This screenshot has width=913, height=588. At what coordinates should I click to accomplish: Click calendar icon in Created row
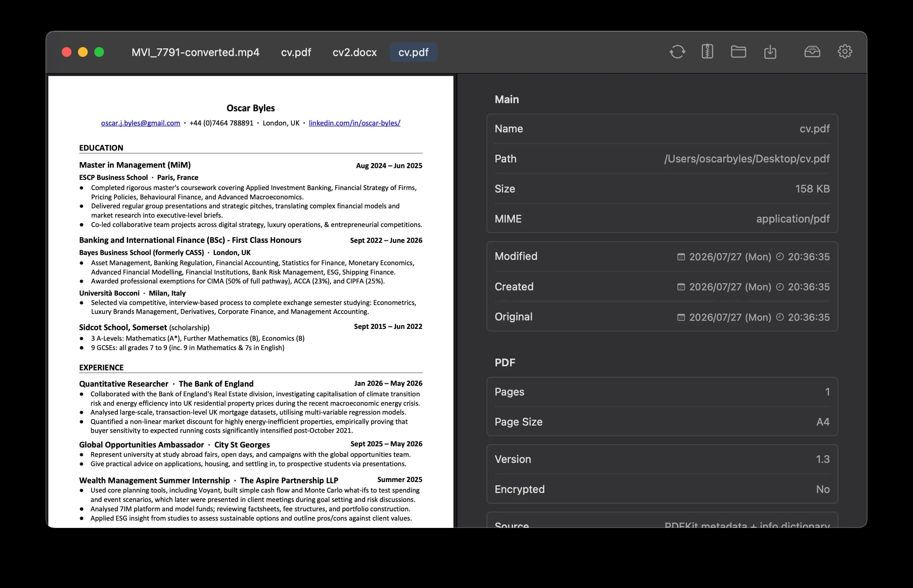[681, 287]
